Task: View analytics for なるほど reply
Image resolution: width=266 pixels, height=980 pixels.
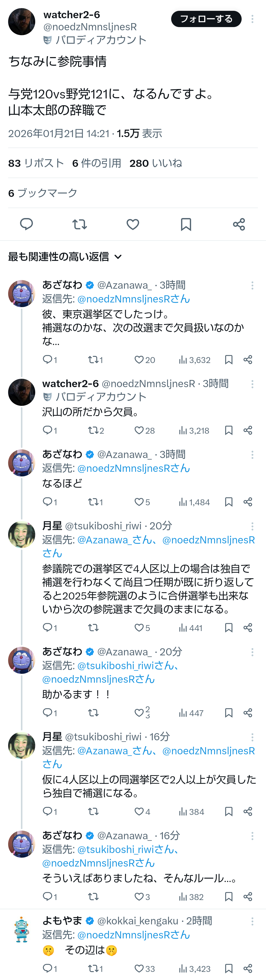Action: [x=194, y=502]
